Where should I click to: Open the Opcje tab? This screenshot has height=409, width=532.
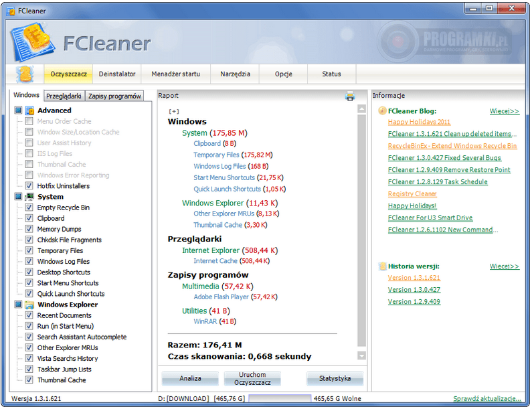(284, 74)
